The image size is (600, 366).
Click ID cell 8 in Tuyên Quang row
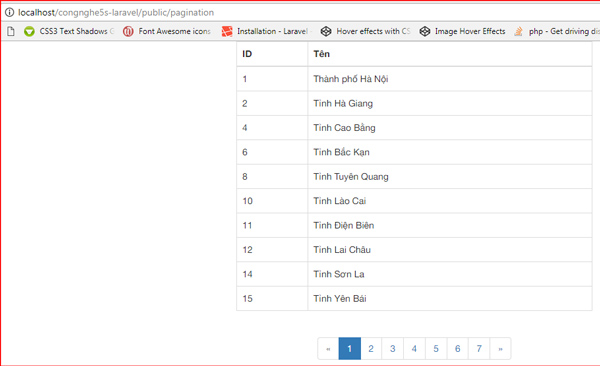[x=272, y=176]
